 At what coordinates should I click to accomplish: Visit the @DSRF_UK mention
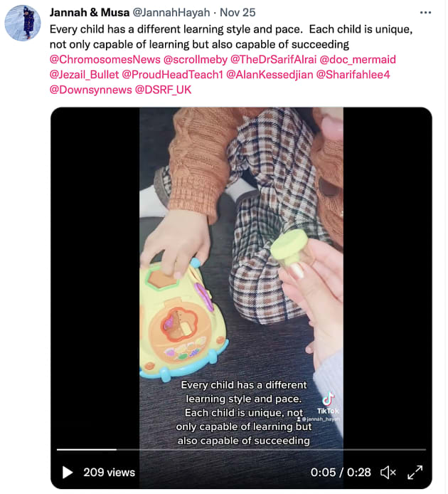tap(163, 90)
